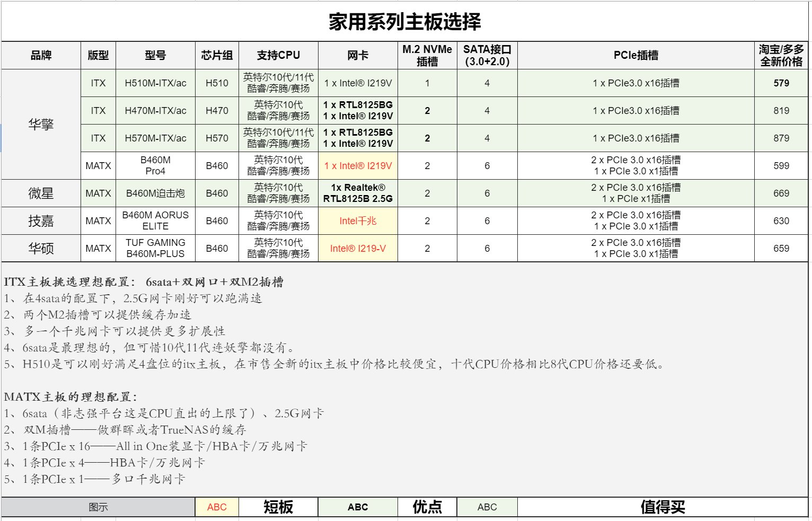812x521 pixels.
Task: Click the 技嘉 brand cell
Action: (41, 220)
